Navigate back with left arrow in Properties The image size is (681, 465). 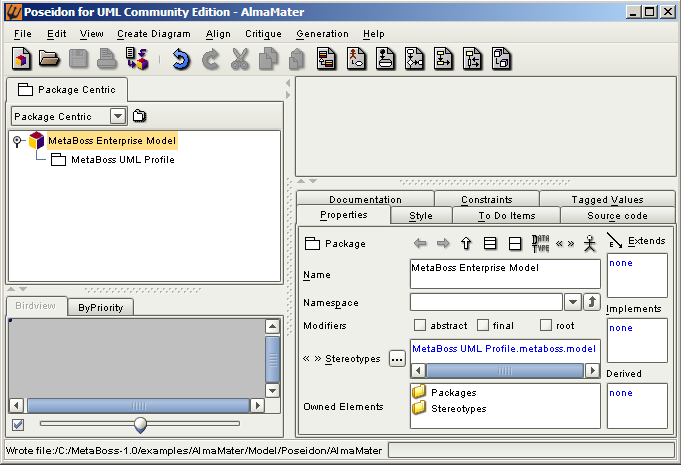point(420,243)
